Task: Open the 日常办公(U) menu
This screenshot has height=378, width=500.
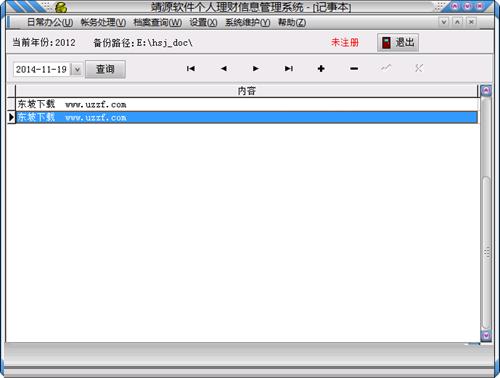Action: tap(50, 23)
